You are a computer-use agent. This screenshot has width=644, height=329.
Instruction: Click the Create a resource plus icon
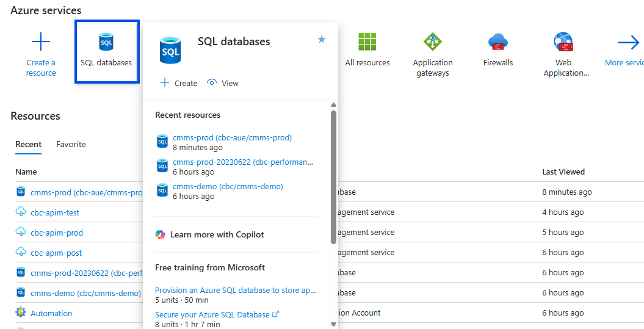[x=41, y=42]
